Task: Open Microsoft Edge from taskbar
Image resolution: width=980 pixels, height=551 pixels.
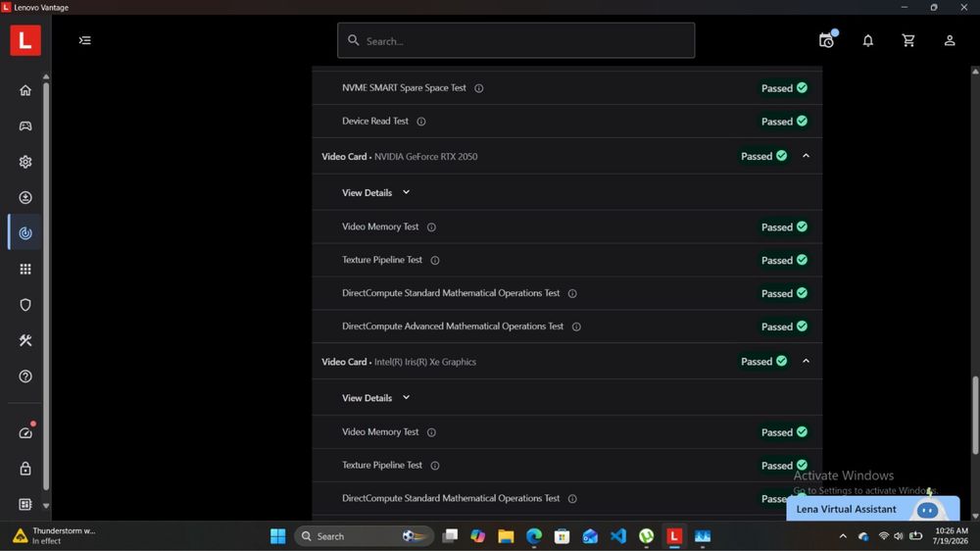Action: (x=534, y=536)
